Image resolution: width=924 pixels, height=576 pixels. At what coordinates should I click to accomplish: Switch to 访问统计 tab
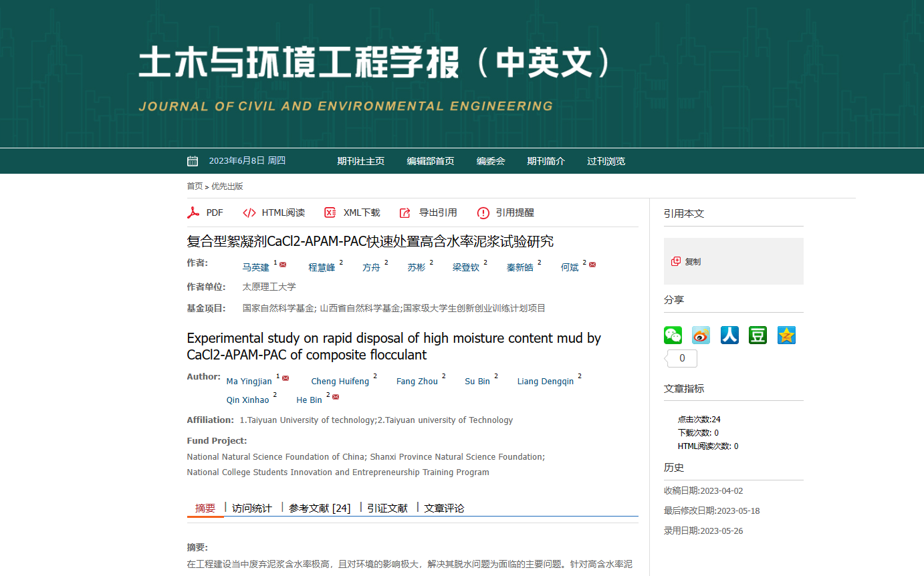point(251,508)
